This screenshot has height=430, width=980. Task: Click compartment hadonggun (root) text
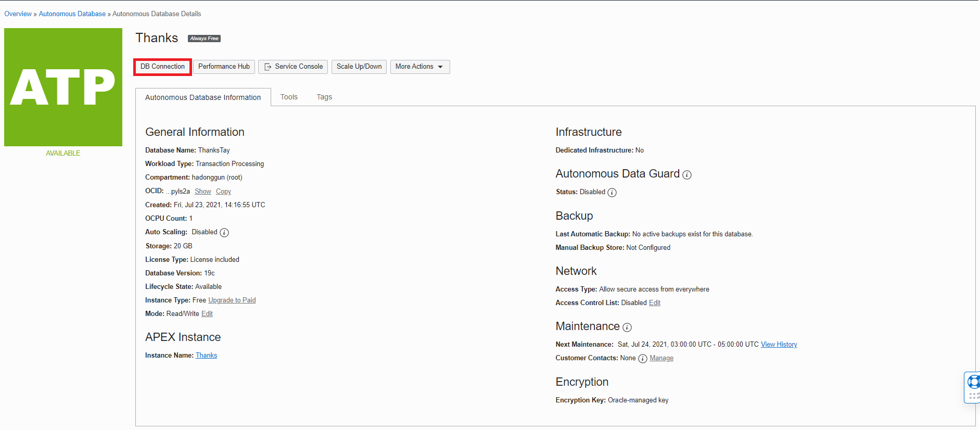(217, 178)
